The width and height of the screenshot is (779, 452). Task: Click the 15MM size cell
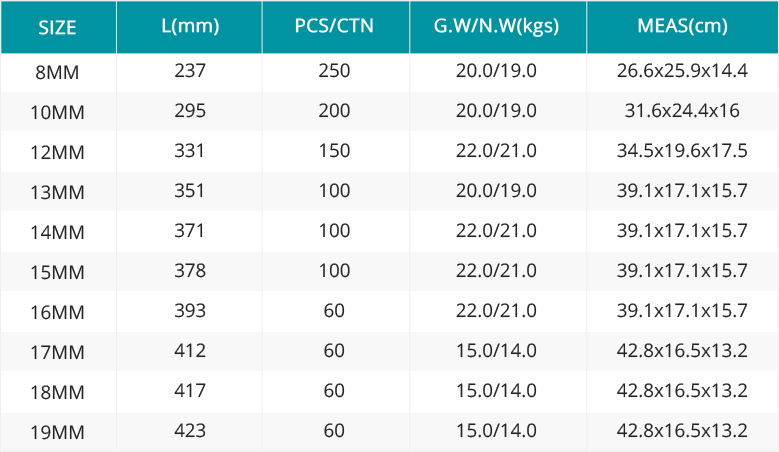point(57,272)
